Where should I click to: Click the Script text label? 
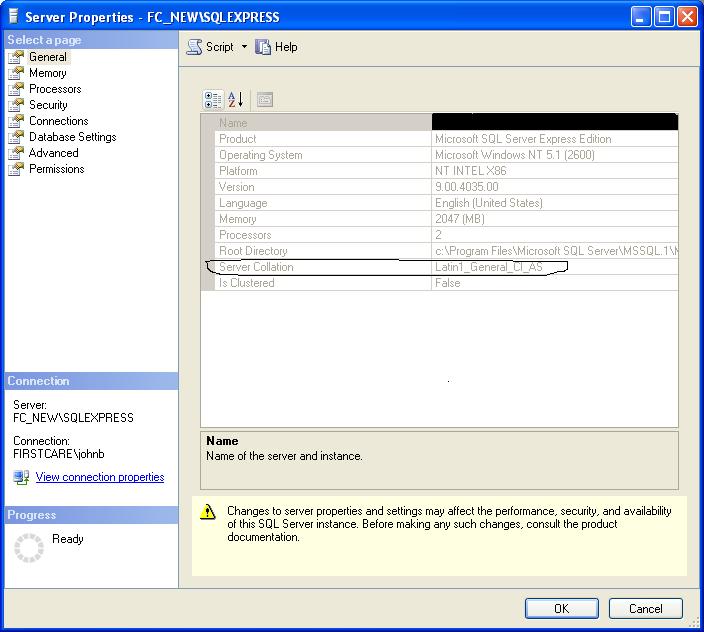(x=220, y=47)
